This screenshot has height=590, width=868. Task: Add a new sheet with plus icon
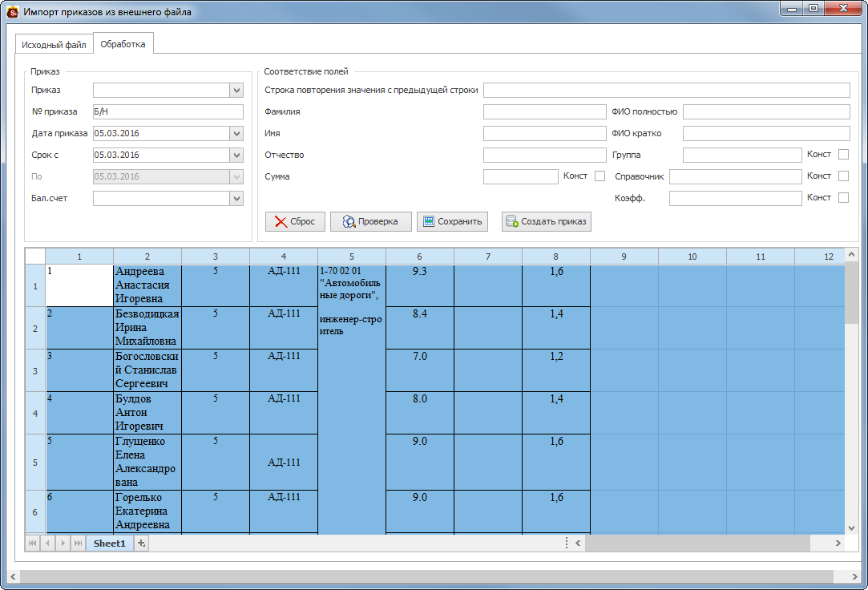pyautogui.click(x=141, y=544)
